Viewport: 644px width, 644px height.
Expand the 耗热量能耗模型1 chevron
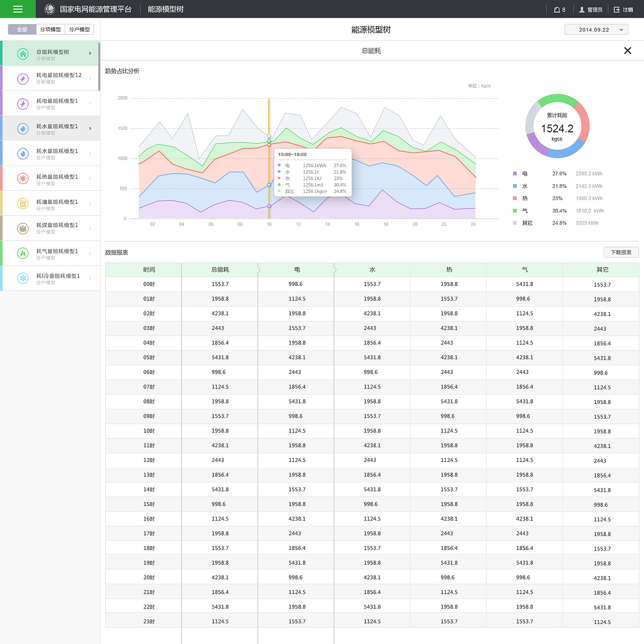(x=90, y=178)
